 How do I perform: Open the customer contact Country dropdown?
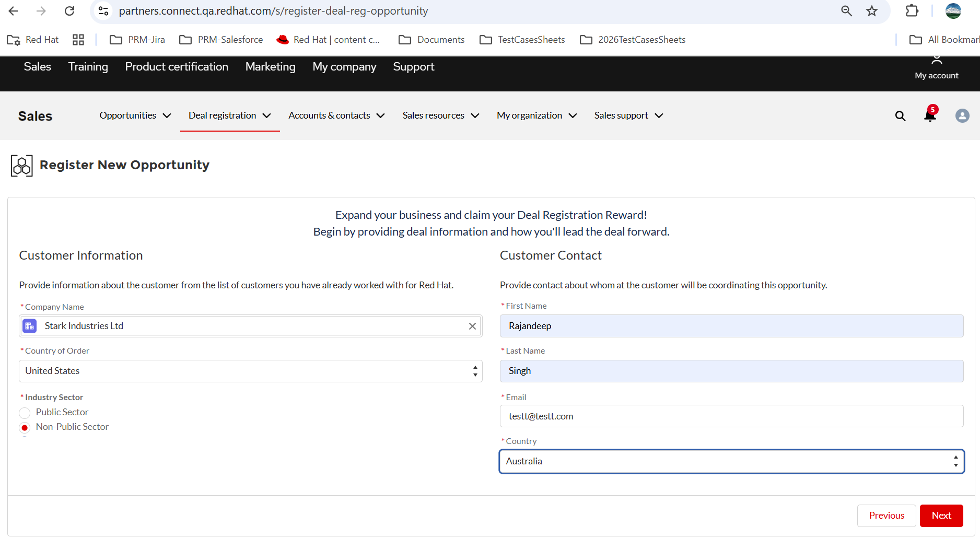731,462
